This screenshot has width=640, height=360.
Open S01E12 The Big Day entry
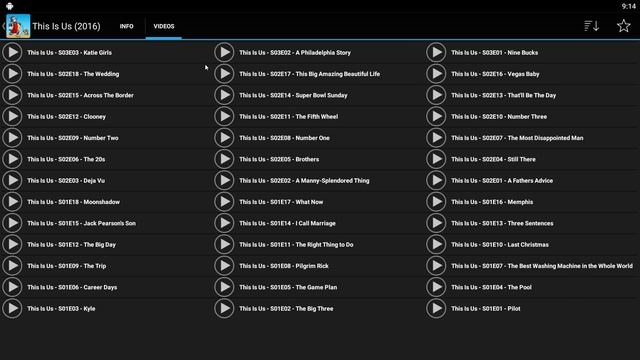coord(71,244)
